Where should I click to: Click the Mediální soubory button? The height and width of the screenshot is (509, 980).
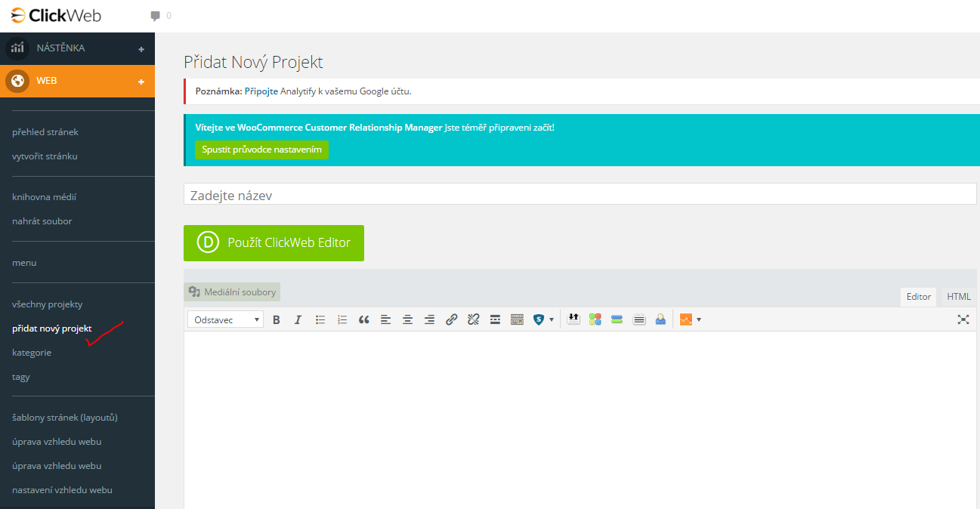pos(232,292)
